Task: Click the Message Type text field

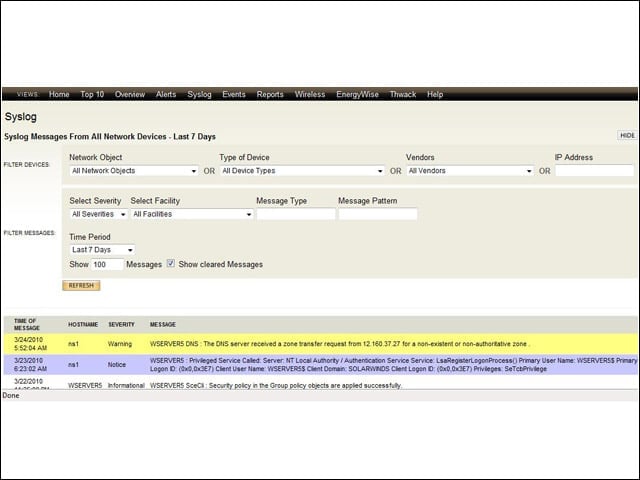Action: tap(296, 214)
